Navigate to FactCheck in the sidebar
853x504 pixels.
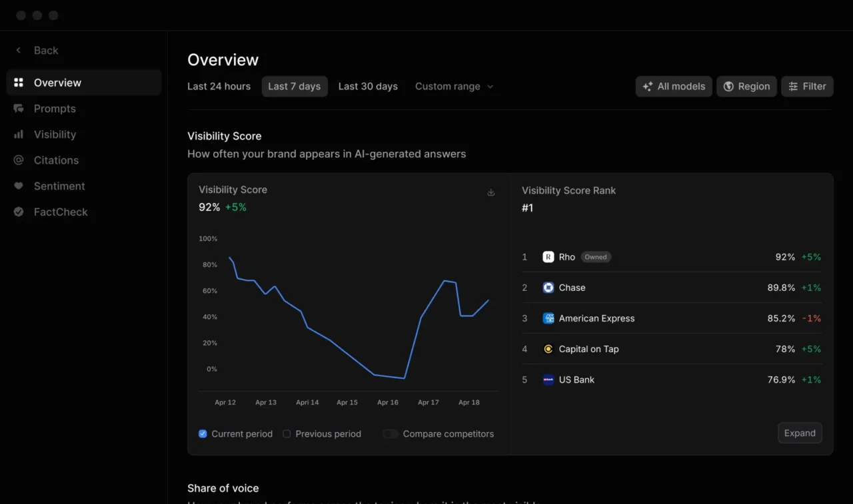(84, 212)
